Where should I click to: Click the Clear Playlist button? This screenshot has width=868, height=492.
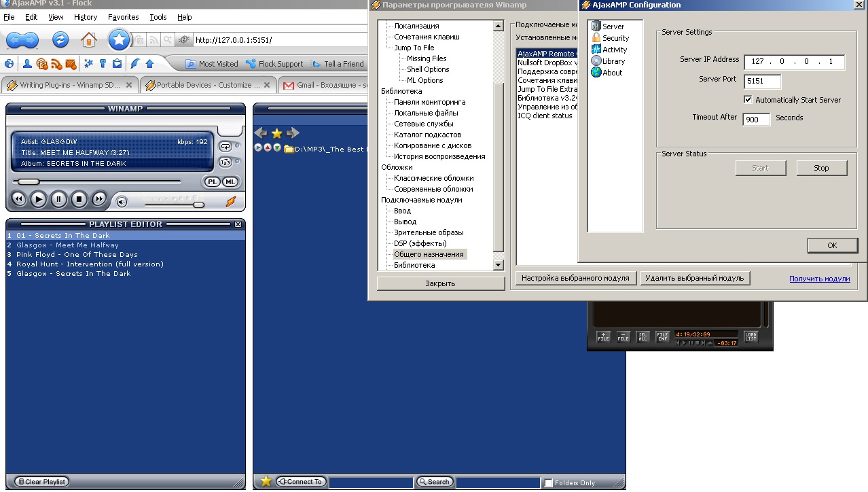(x=41, y=482)
